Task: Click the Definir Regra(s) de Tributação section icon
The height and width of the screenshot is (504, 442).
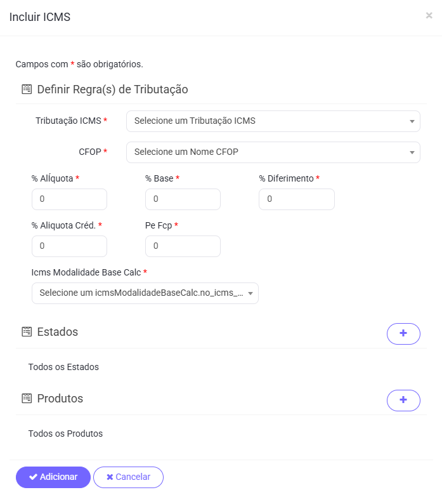Action: coord(27,90)
